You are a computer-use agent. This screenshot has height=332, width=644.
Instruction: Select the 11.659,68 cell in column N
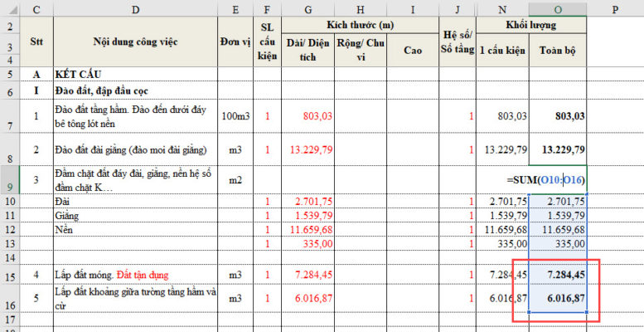[x=503, y=229]
